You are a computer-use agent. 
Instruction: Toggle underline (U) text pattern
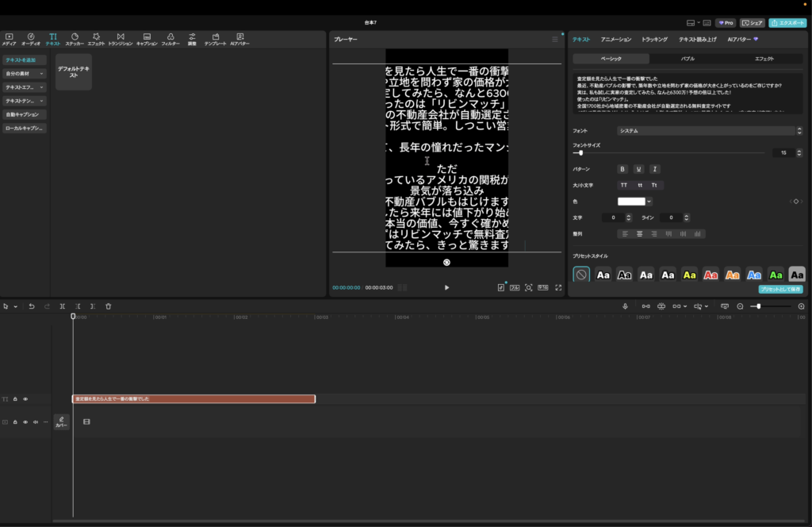point(638,169)
